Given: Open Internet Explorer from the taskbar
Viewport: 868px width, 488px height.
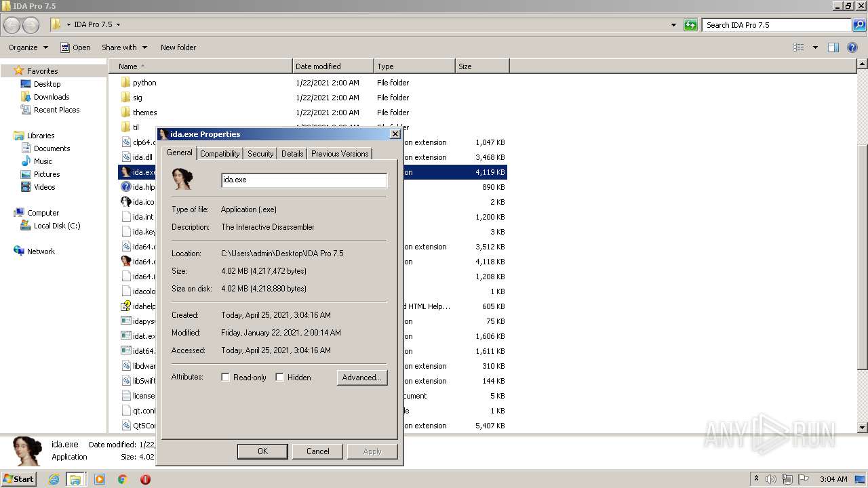Looking at the screenshot, I should coord(54,479).
